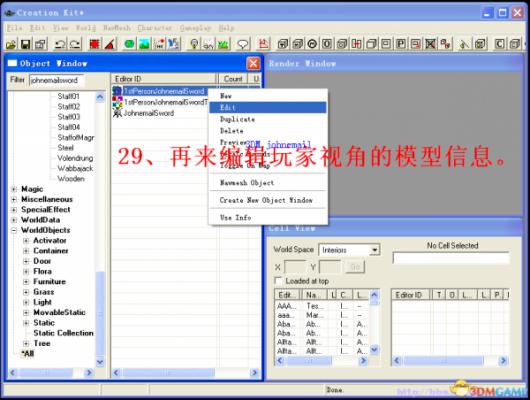Click the Object Window horizontal scrollbar

coord(185,373)
